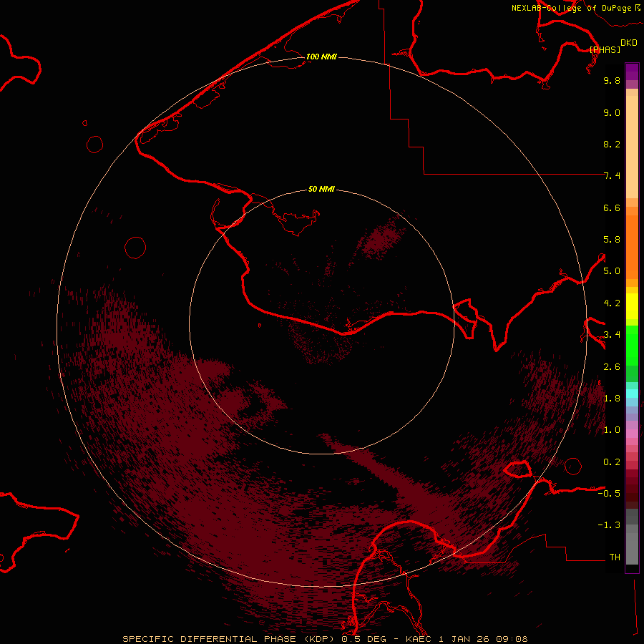
Task: Click the peach segment of the color bar
Action: coord(632,147)
